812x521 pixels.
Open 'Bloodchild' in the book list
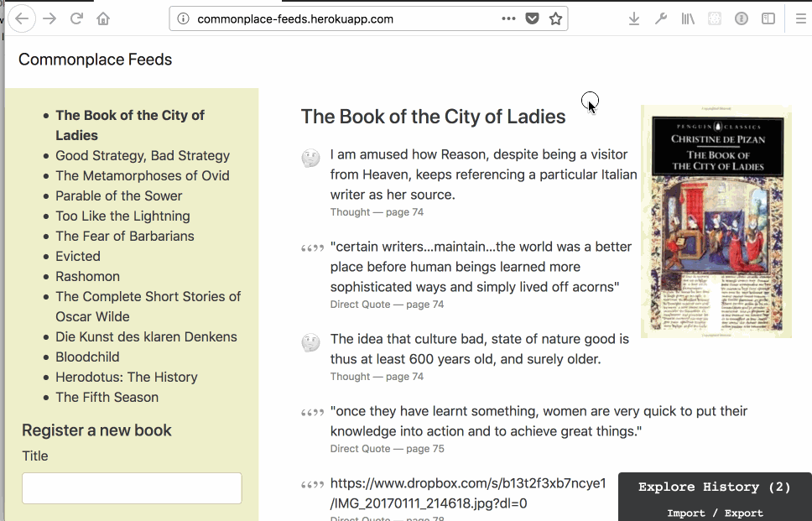87,358
